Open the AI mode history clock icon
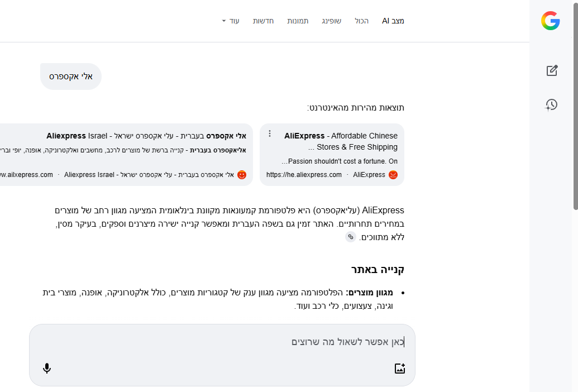The width and height of the screenshot is (578, 392). tap(552, 104)
